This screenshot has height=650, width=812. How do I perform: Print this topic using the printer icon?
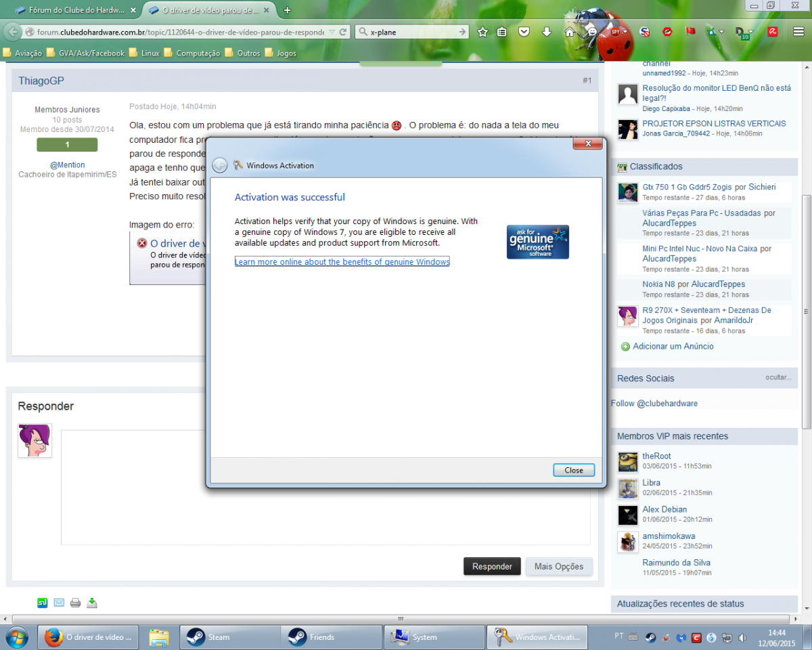point(76,603)
